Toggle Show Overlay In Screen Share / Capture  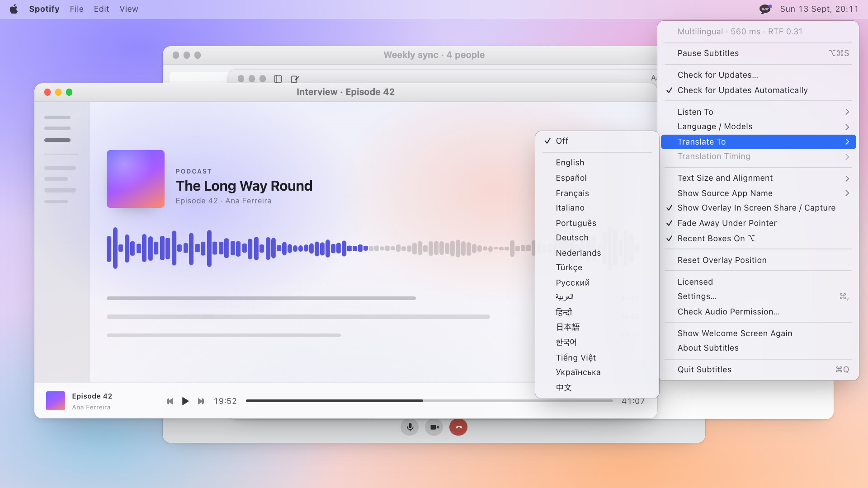[759, 208]
